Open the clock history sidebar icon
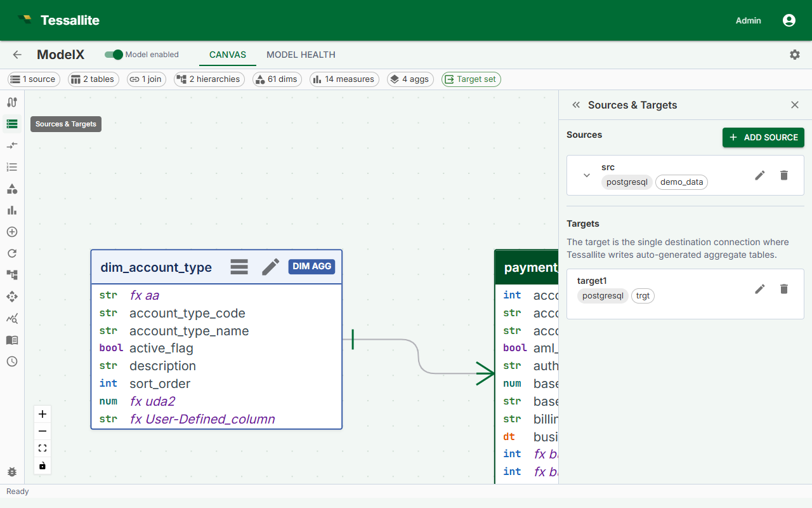 [x=11, y=361]
